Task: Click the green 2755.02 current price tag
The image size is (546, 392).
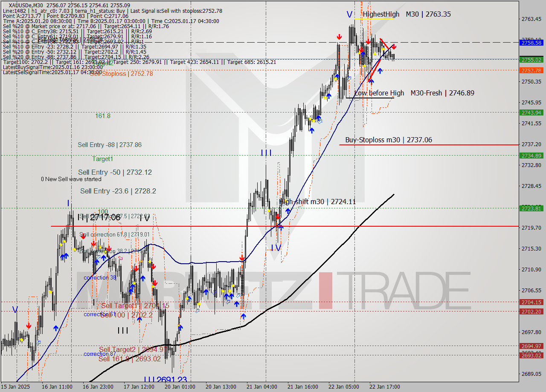Action: (531, 60)
